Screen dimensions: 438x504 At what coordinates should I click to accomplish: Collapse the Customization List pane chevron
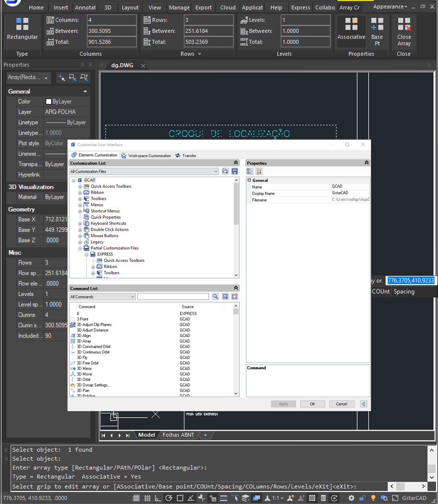(236, 163)
